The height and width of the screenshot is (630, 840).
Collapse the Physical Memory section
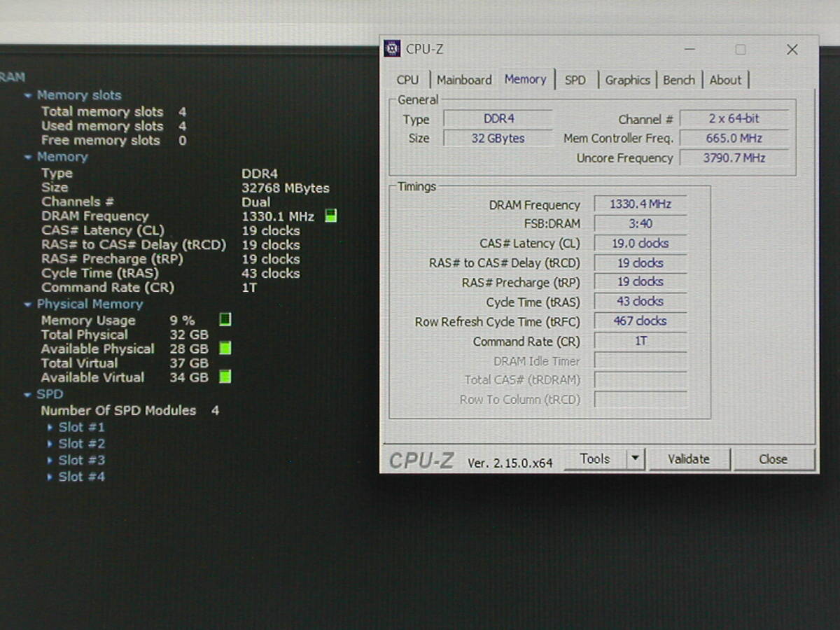[x=28, y=304]
